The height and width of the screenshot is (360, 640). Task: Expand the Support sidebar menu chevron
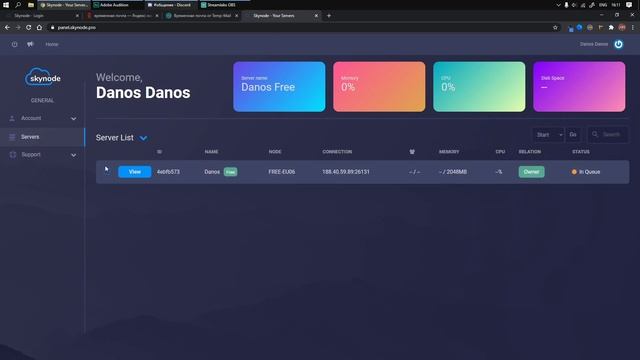[x=73, y=155]
